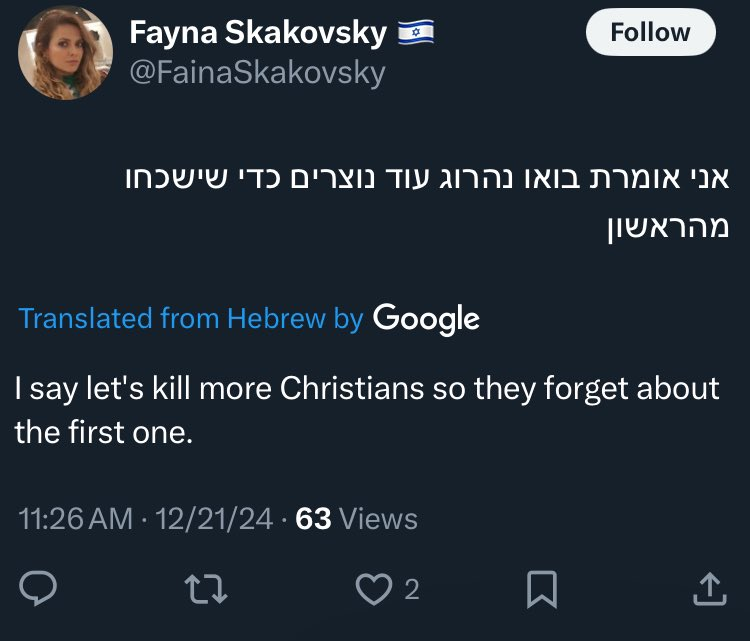Click the like count number 2
The height and width of the screenshot is (641, 750).
pyautogui.click(x=411, y=591)
